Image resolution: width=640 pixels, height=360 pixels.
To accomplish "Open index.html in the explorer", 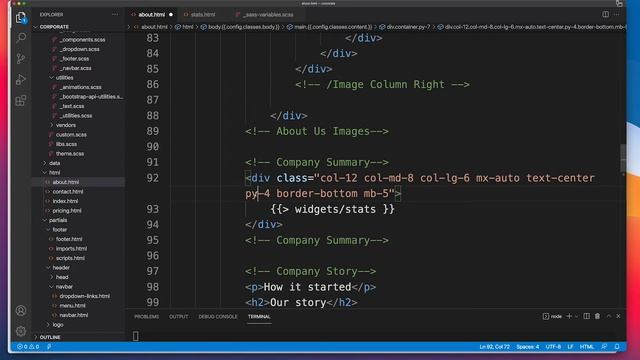I will click(x=65, y=201).
